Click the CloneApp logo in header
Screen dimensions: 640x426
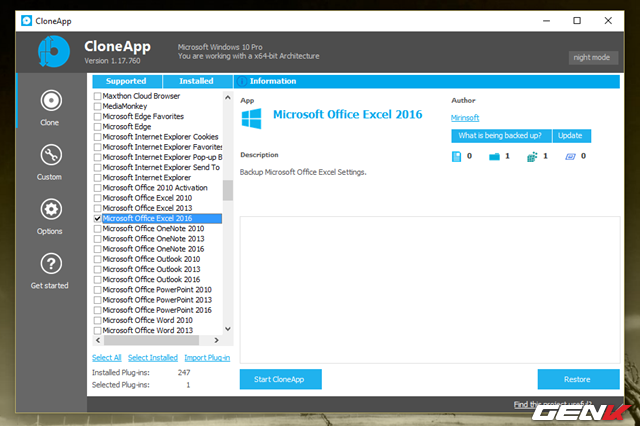click(53, 51)
